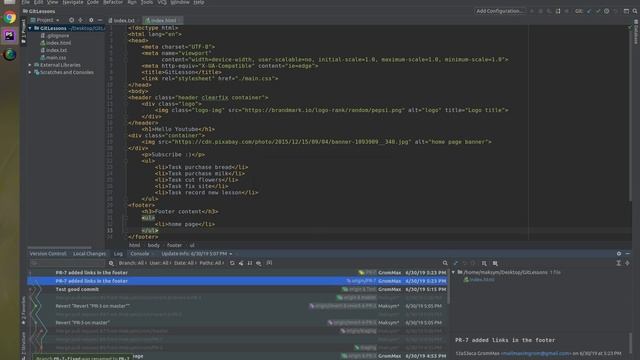Open the User: All filter dropdown
The width and height of the screenshot is (640, 360).
(x=159, y=263)
